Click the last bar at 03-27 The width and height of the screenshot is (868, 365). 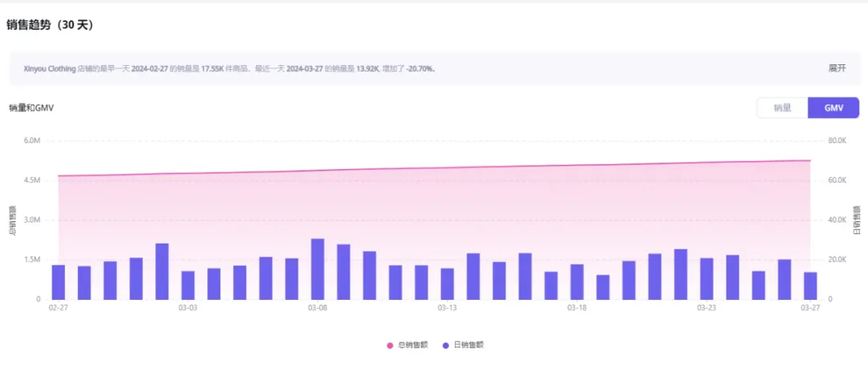(810, 286)
